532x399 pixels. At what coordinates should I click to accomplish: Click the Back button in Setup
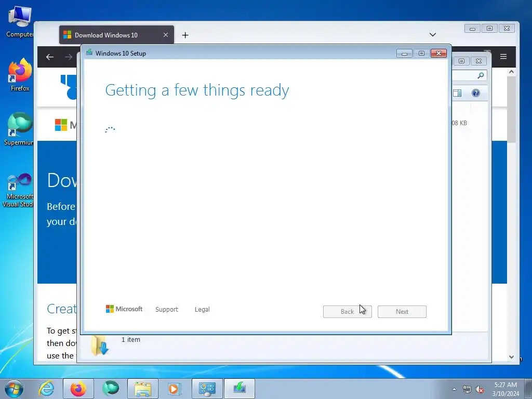click(x=348, y=312)
